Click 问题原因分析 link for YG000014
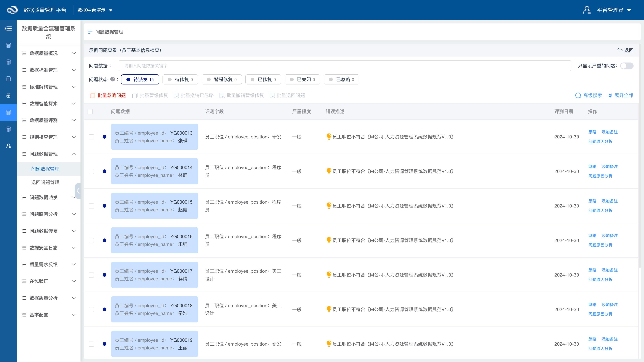 (x=600, y=176)
